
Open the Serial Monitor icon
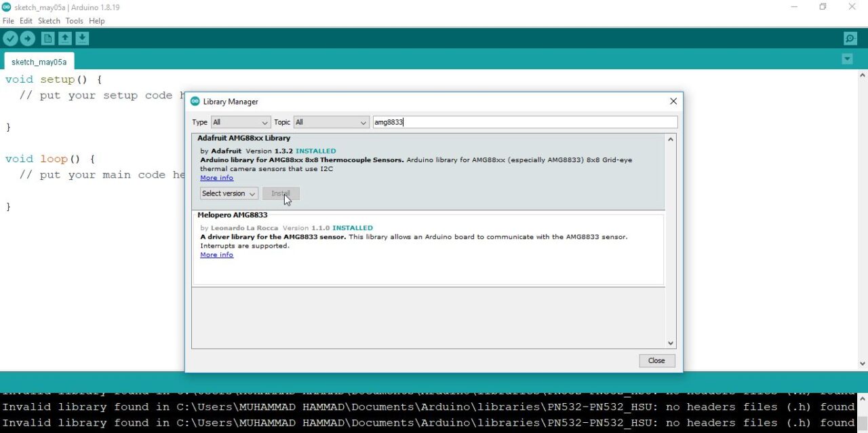click(850, 39)
